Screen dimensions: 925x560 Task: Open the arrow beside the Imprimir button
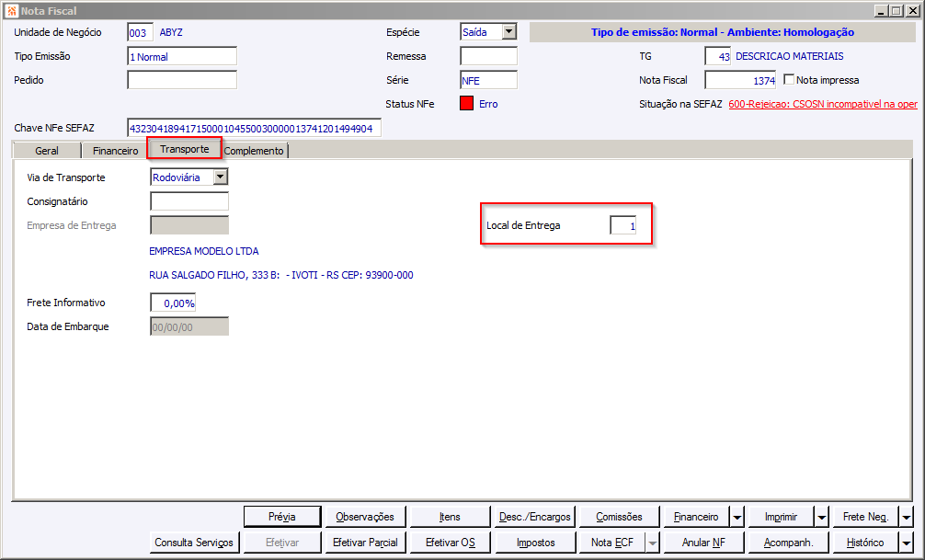[x=822, y=518]
